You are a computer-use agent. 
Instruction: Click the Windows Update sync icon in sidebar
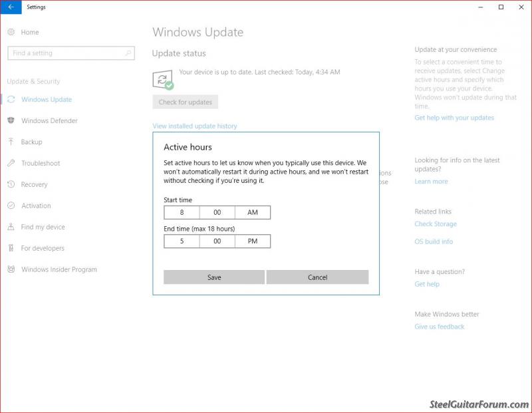11,99
